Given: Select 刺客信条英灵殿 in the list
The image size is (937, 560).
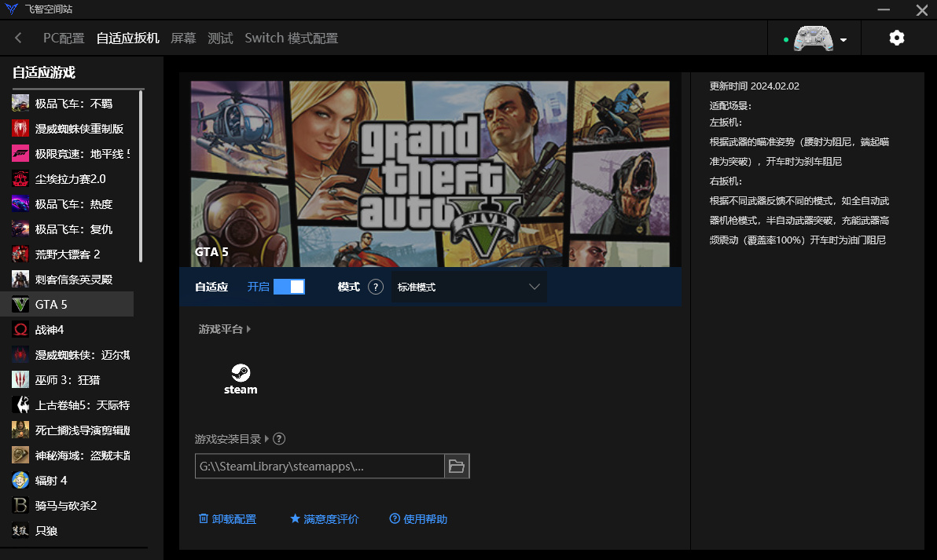Looking at the screenshot, I should [66, 279].
